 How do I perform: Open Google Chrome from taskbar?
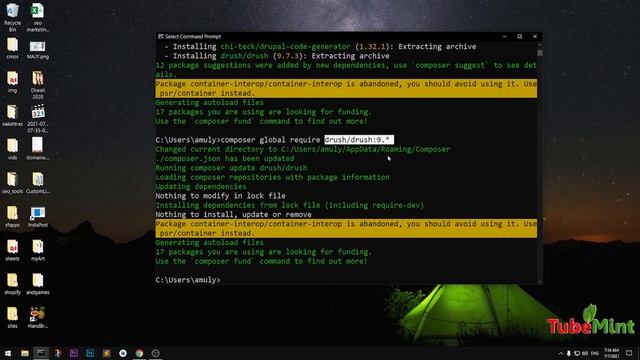point(139,353)
